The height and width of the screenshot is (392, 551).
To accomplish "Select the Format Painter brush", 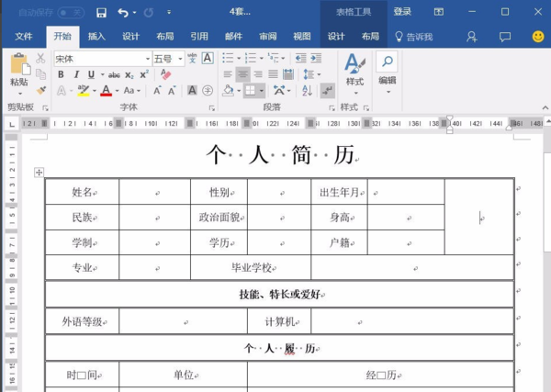I will pos(41,90).
